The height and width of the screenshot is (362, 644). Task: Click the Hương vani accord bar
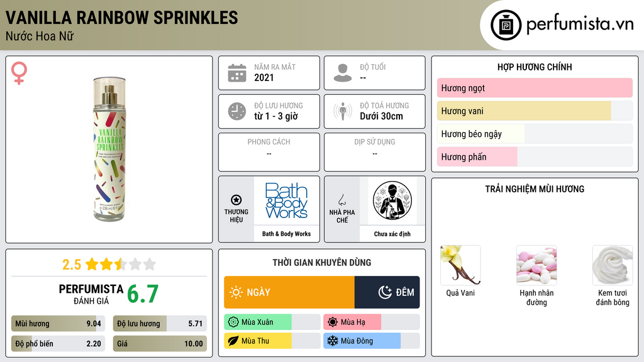click(535, 111)
